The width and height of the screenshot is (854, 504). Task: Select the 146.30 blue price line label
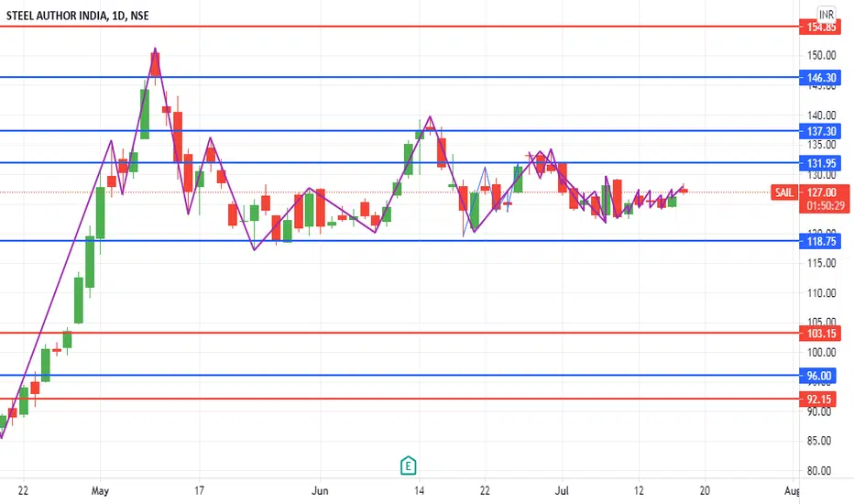820,78
